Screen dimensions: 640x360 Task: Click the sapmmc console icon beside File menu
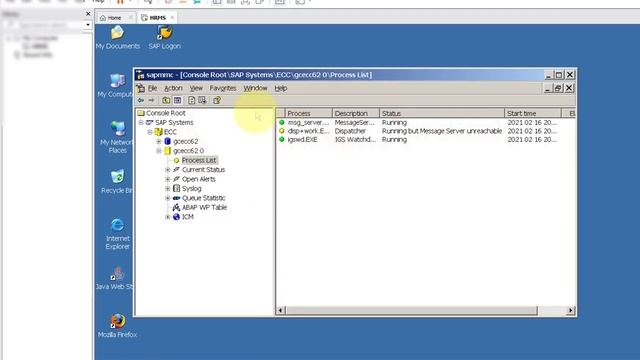coord(141,88)
